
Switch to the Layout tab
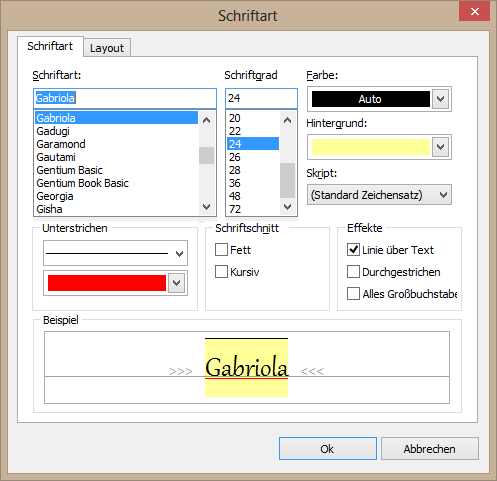pyautogui.click(x=107, y=48)
